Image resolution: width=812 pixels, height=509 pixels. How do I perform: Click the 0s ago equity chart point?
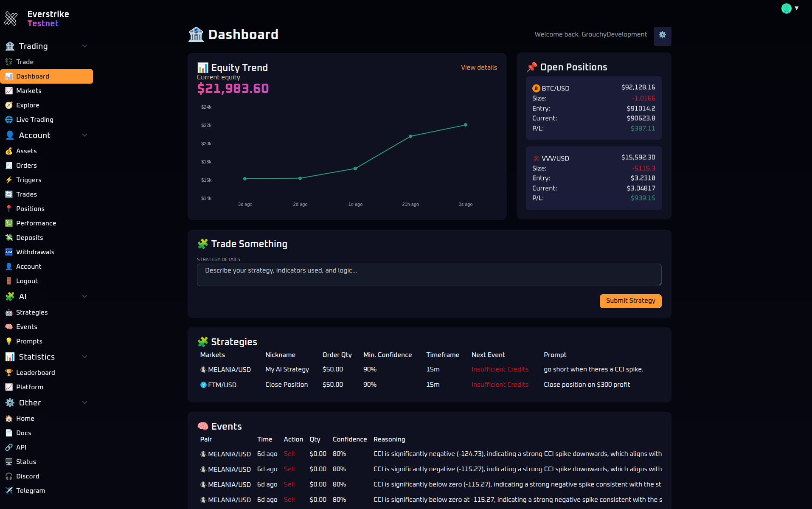pyautogui.click(x=466, y=125)
